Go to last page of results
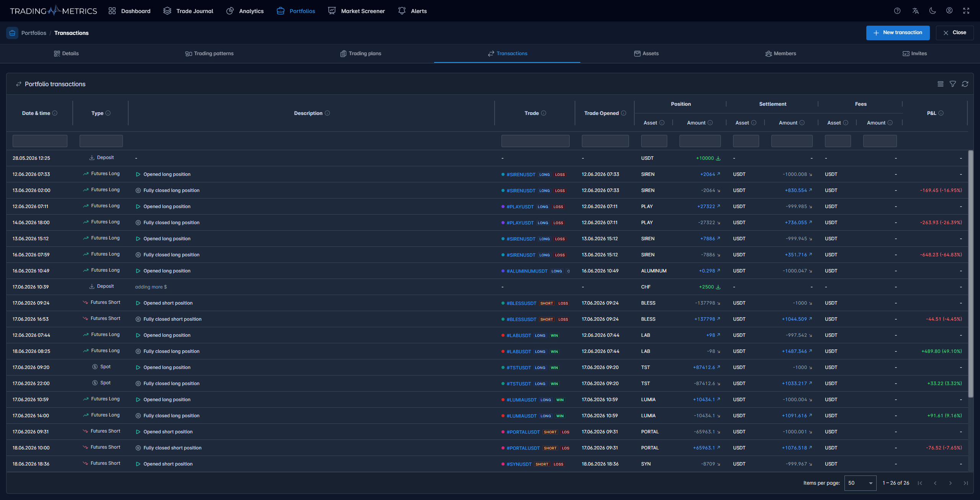 click(966, 483)
